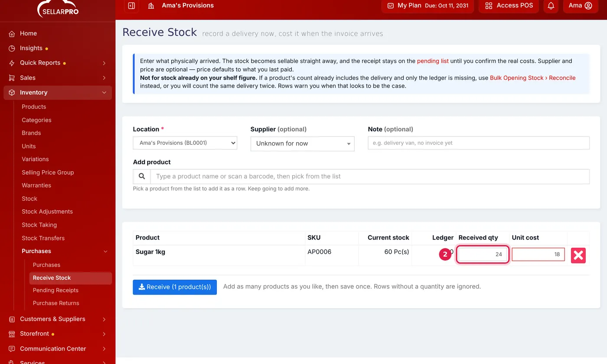Screen dimensions: 607x364
Task: Click the Insights clock icon
Action: 12,48
